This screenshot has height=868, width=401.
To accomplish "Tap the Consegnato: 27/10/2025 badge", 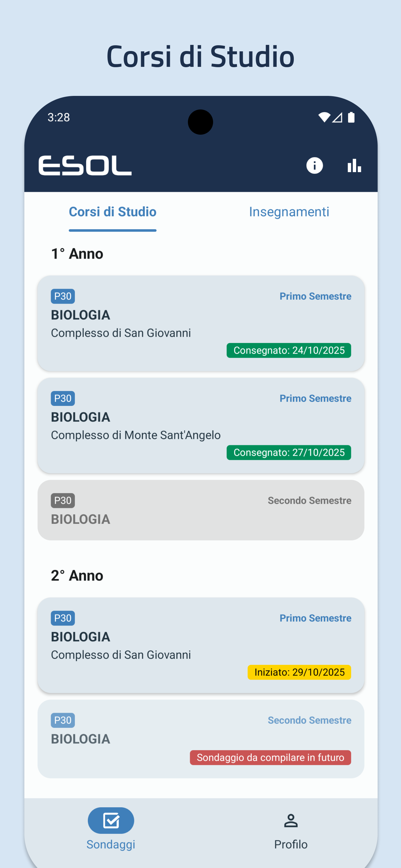I will click(x=289, y=452).
